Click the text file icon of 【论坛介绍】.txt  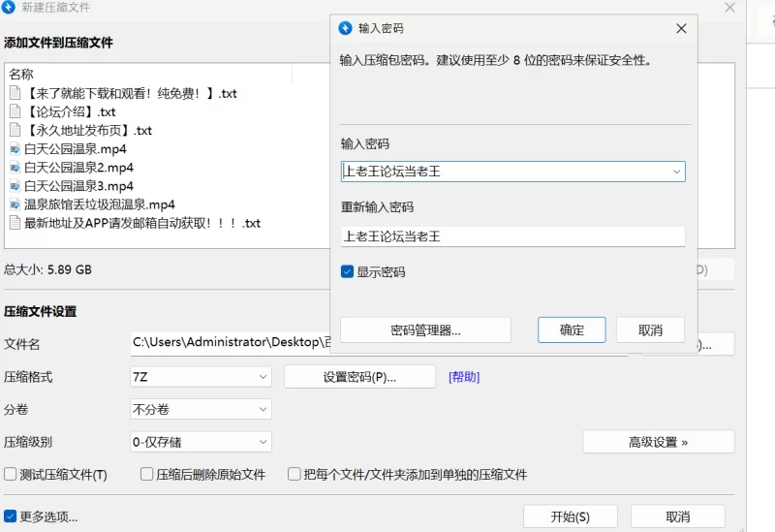[x=15, y=111]
